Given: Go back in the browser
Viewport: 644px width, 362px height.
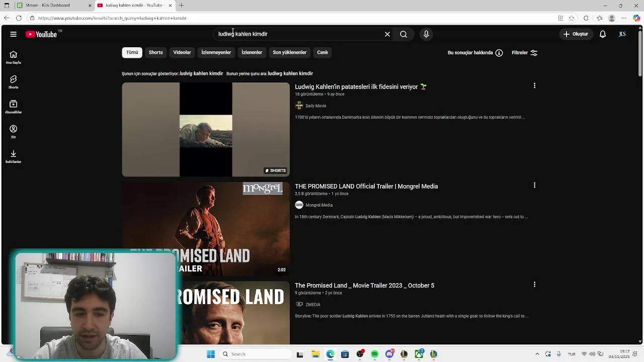Looking at the screenshot, I should click(6, 18).
